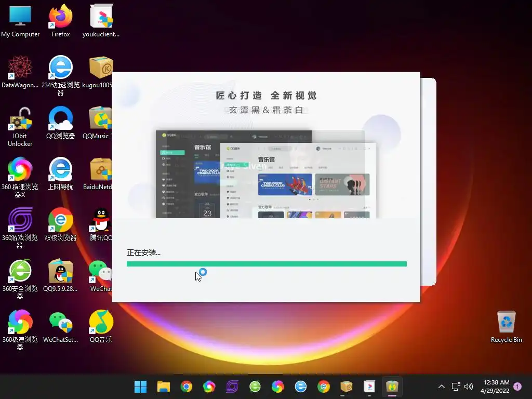Click the 匠心打造 全新视觉 headline
Viewport: 532px width, 399px height.
[267, 96]
